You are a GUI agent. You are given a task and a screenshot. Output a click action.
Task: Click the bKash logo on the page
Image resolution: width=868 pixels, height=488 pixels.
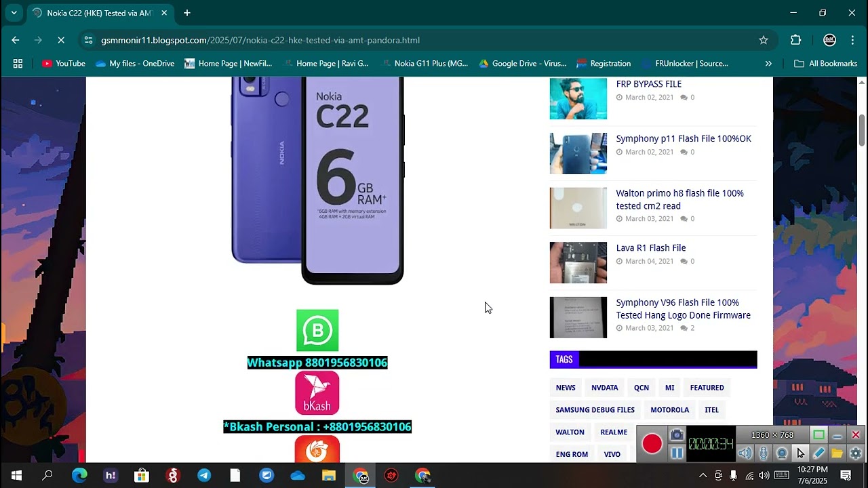[317, 393]
